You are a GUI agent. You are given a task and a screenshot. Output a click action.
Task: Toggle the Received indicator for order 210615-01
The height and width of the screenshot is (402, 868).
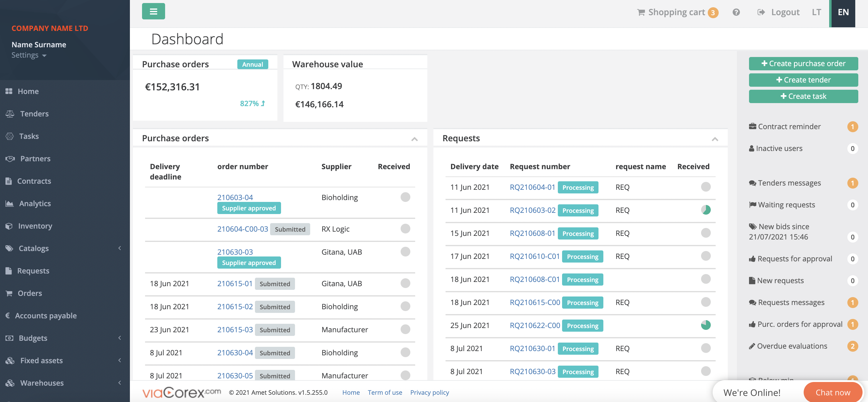click(405, 283)
